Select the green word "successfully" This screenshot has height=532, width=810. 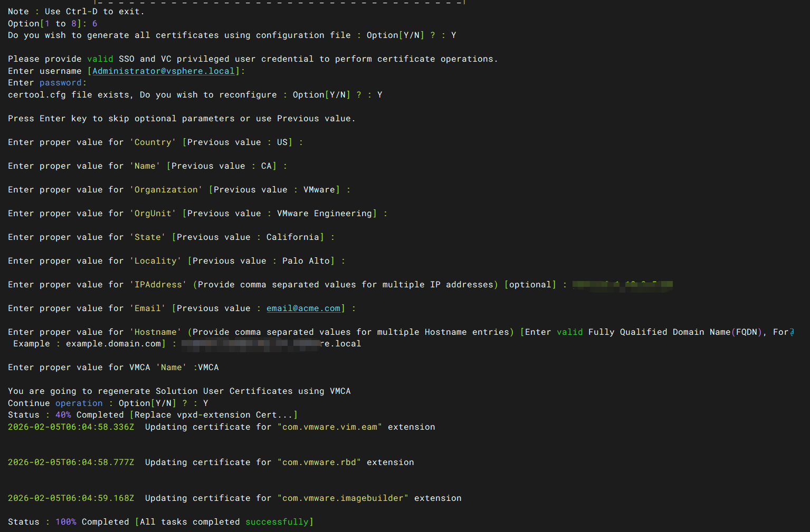coord(277,522)
